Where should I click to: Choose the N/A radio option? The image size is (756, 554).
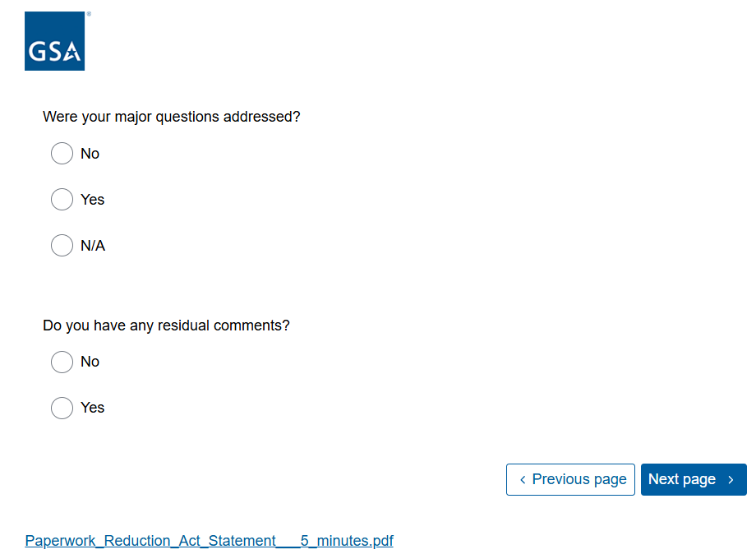pos(62,246)
